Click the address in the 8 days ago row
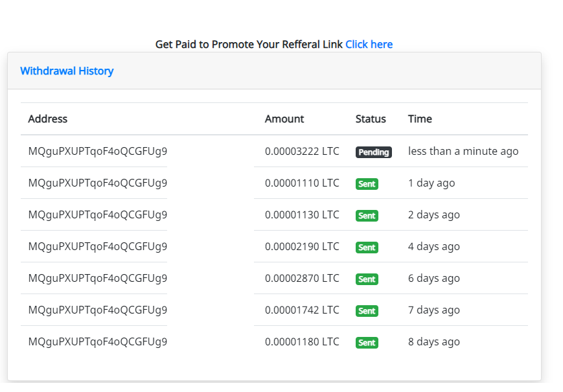563x392 pixels. [x=98, y=341]
